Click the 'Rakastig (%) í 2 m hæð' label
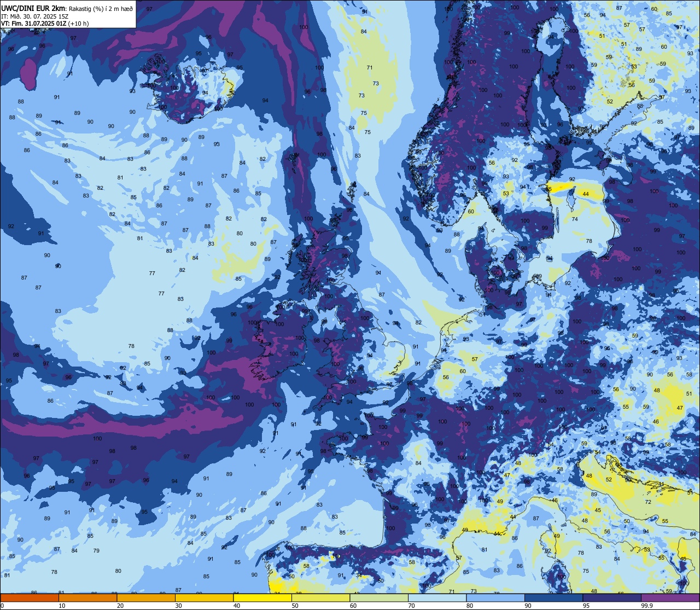700x610 pixels. [x=100, y=9]
